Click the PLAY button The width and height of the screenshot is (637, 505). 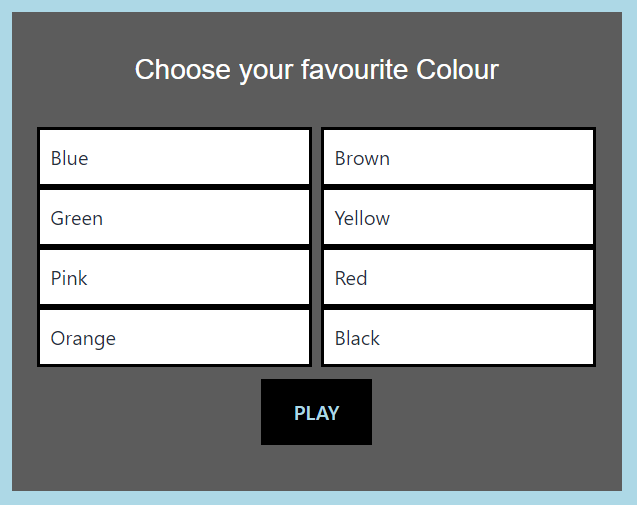(316, 412)
